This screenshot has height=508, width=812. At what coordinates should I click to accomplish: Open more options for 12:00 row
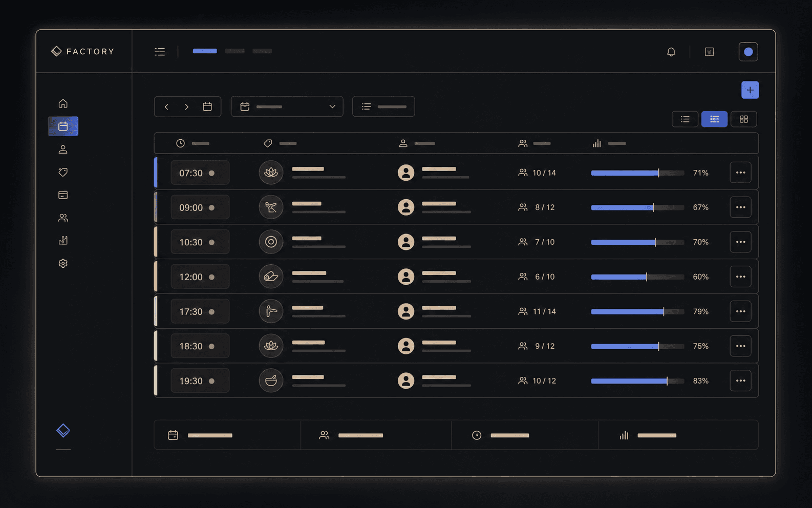click(x=740, y=277)
